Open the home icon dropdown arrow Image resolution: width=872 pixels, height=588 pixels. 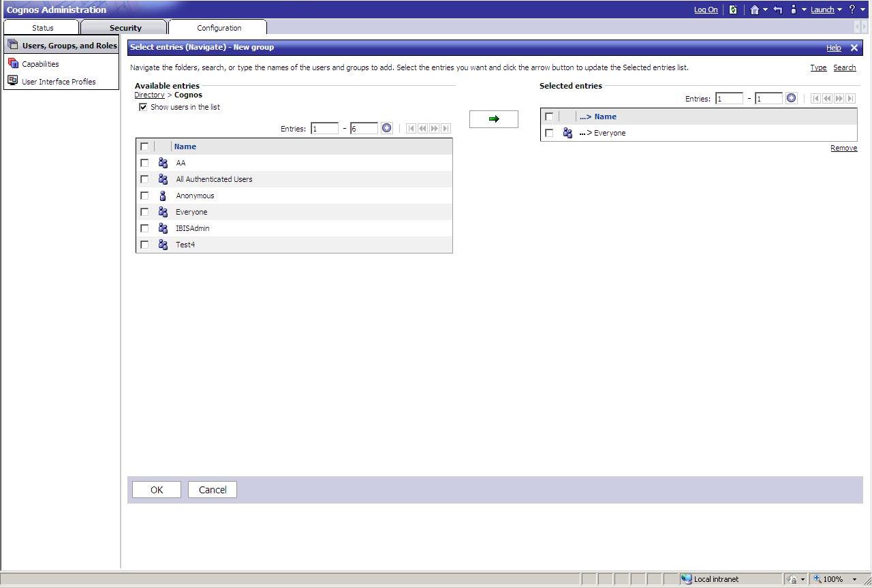point(766,9)
